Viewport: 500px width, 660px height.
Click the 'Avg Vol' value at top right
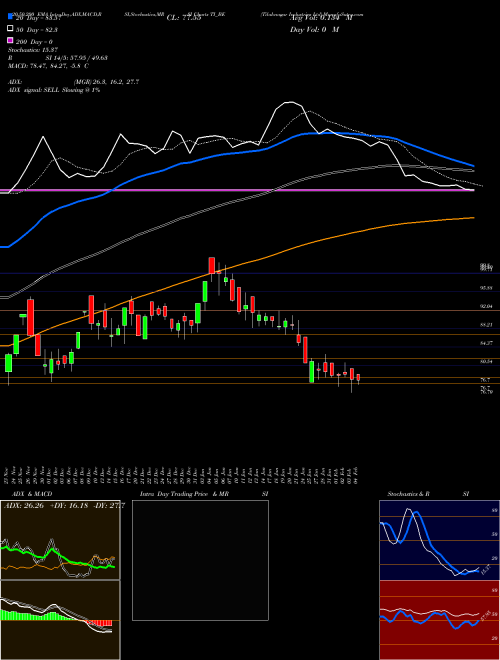321,18
